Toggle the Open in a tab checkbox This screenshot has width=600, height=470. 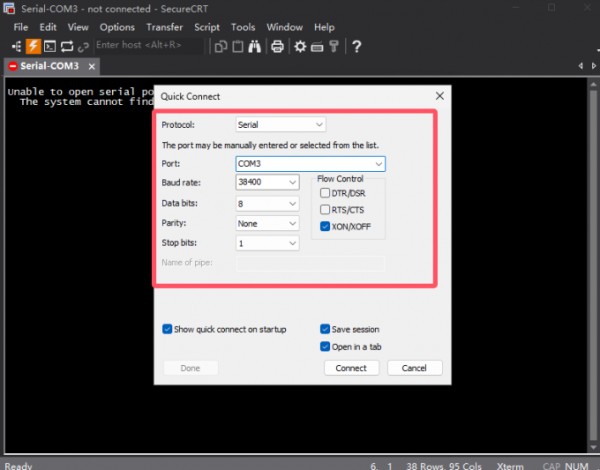click(x=325, y=346)
